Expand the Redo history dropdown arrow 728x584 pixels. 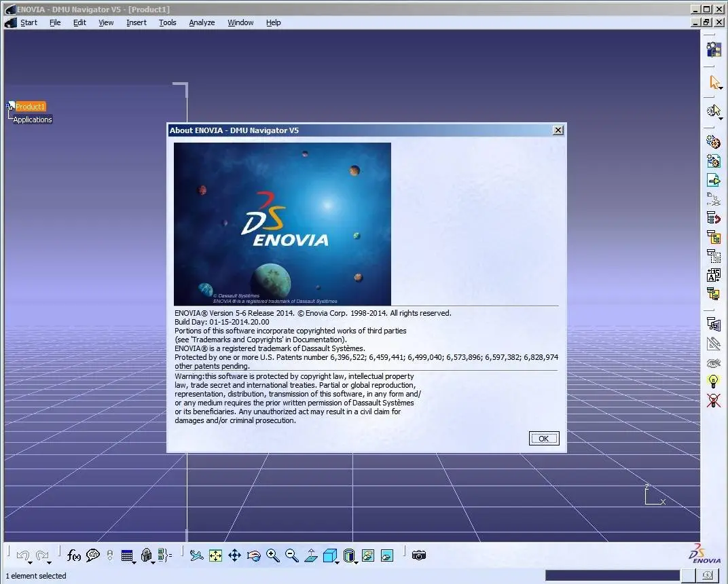(49, 563)
